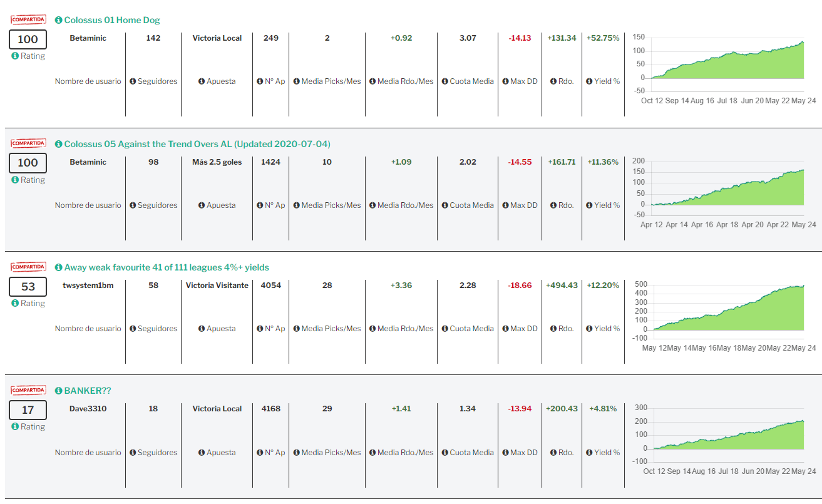
Task: Click info icon before BANKER?? title
Action: (x=59, y=391)
